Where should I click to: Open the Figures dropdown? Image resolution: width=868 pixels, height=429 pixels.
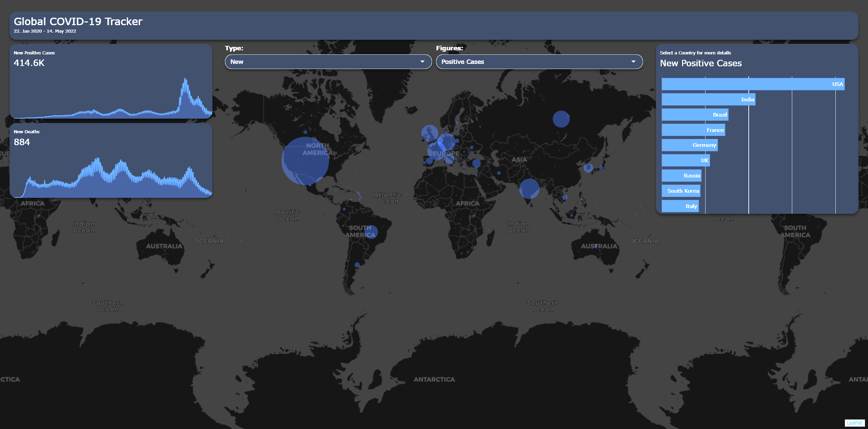(538, 62)
